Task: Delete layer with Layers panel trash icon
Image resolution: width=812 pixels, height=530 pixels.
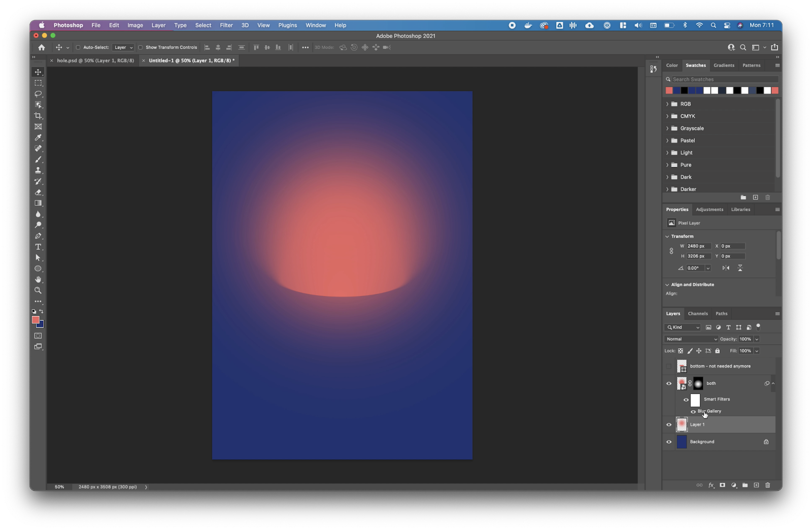Action: pyautogui.click(x=767, y=485)
